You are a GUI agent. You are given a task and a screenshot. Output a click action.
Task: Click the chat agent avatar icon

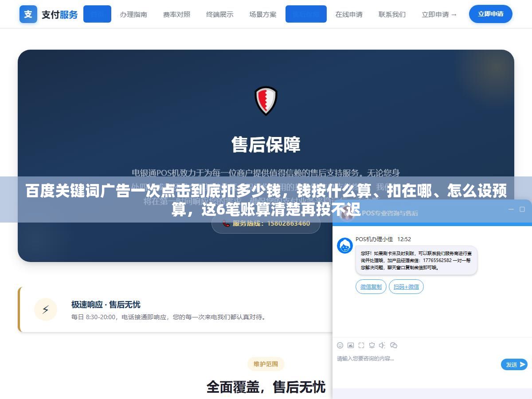click(x=345, y=245)
